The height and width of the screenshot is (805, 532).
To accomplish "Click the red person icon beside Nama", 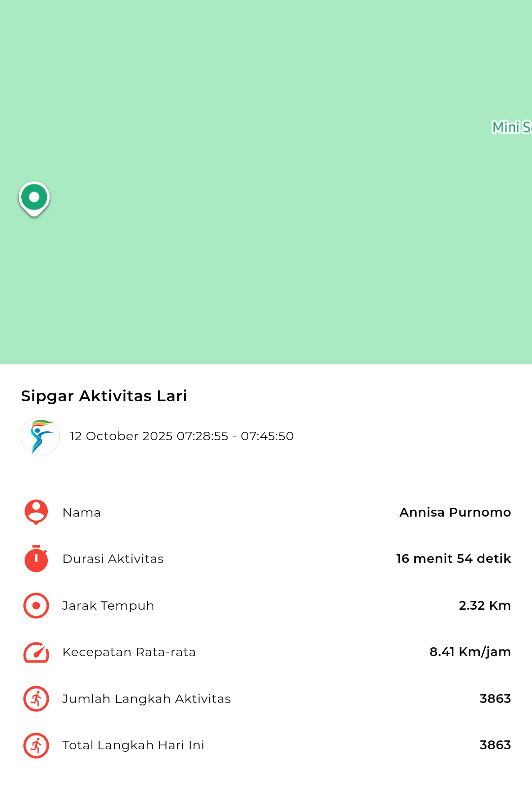I will click(36, 512).
